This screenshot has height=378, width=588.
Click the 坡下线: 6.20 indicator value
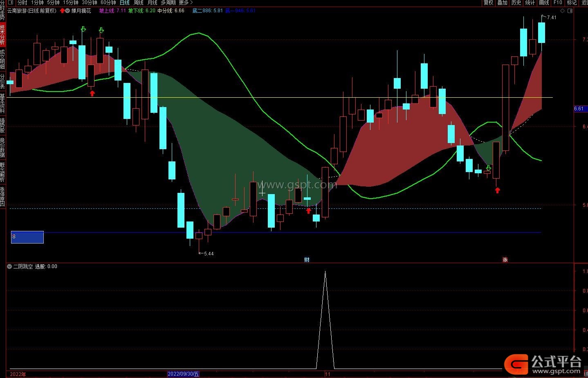point(142,11)
